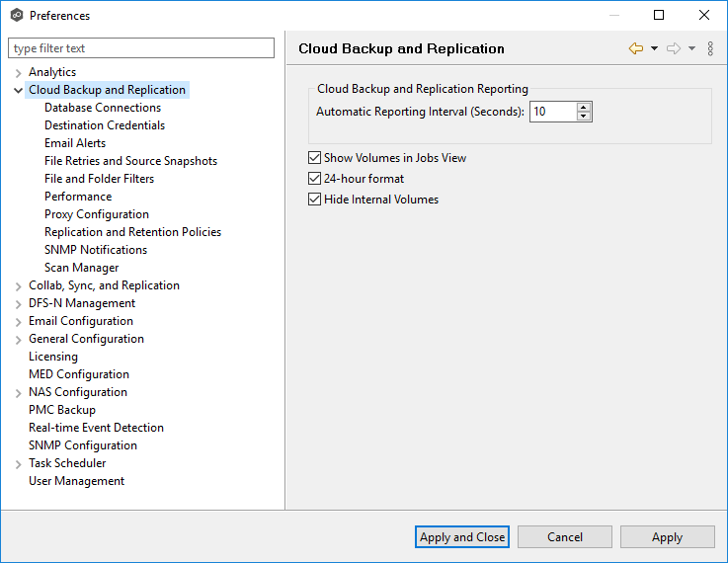The width and height of the screenshot is (728, 563).
Task: Open the back history dropdown arrow
Action: coord(654,48)
